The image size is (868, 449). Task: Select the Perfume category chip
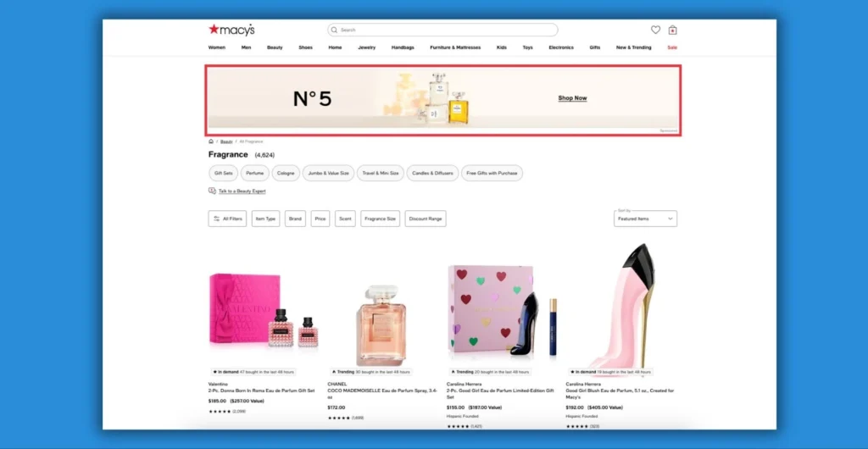254,173
